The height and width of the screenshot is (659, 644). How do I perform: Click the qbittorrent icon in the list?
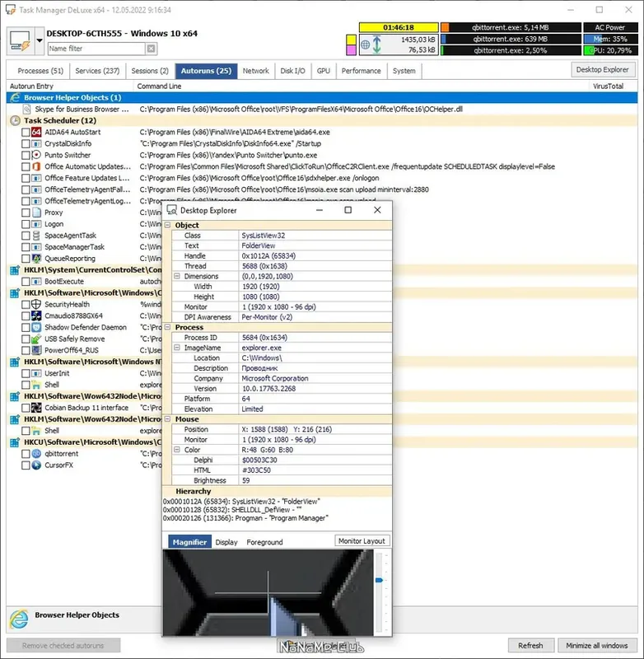tap(36, 454)
